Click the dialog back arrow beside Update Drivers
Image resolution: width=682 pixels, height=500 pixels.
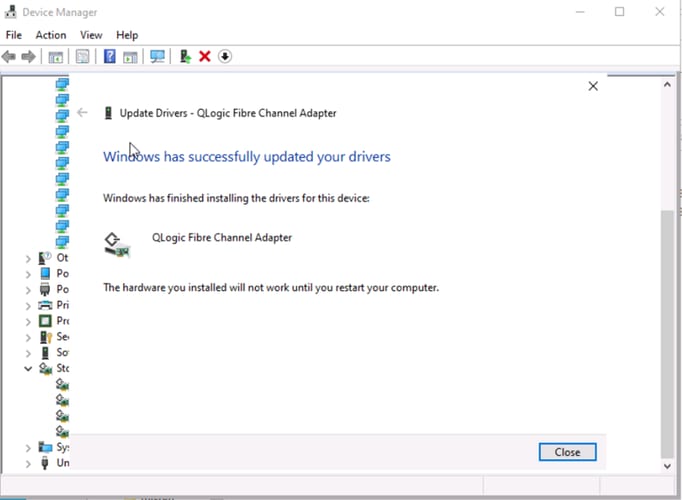pyautogui.click(x=82, y=113)
